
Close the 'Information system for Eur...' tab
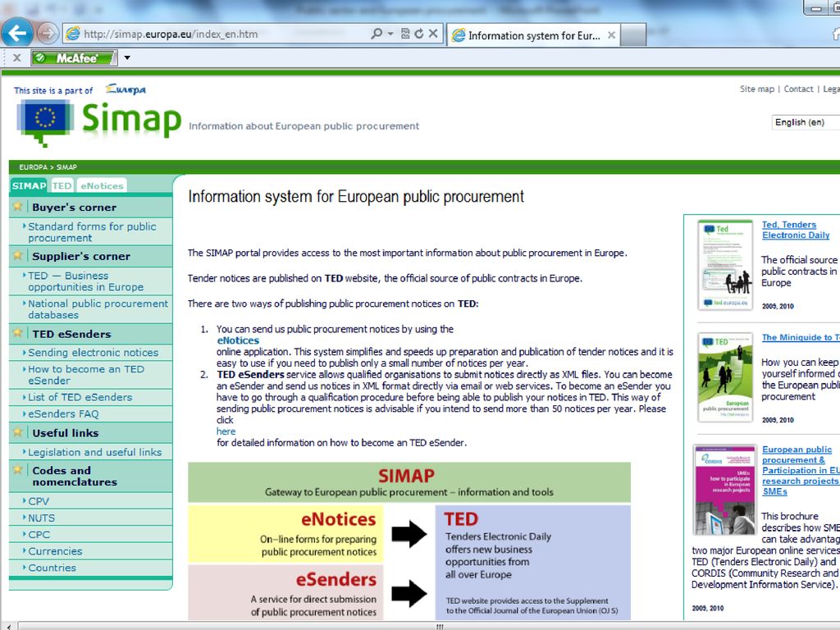click(611, 35)
